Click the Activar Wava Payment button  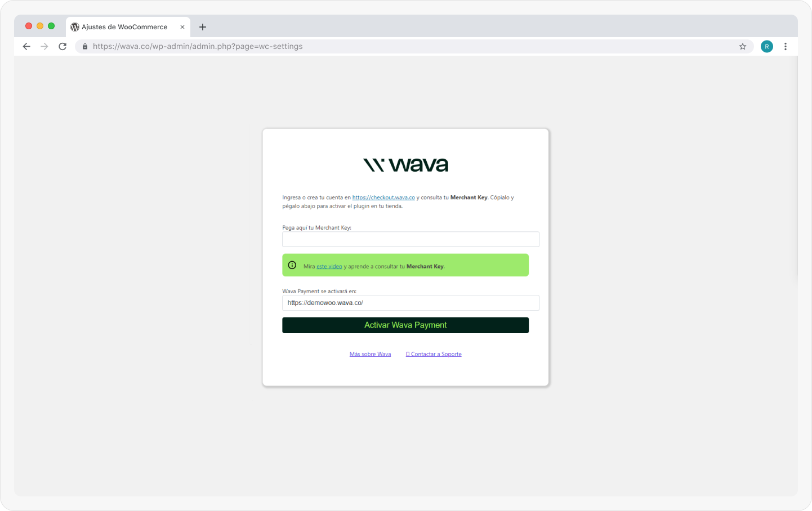[x=405, y=325]
